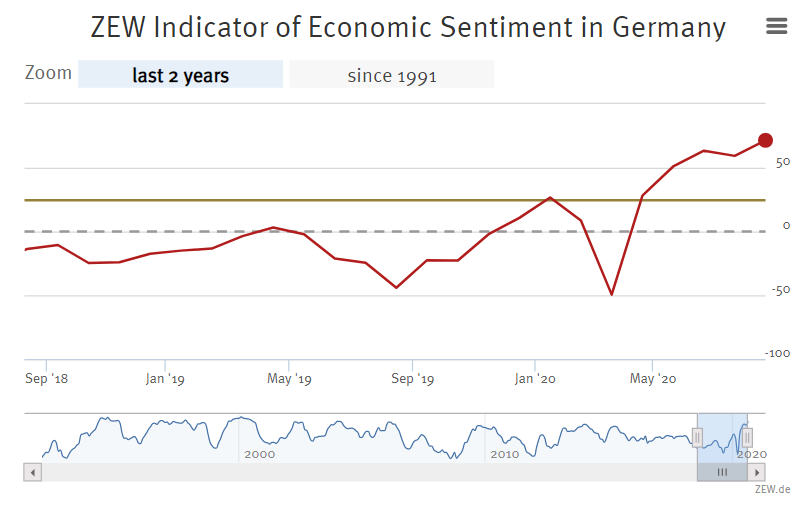Click the scrollbar left arrow button
The width and height of the screenshot is (810, 506).
pos(33,472)
